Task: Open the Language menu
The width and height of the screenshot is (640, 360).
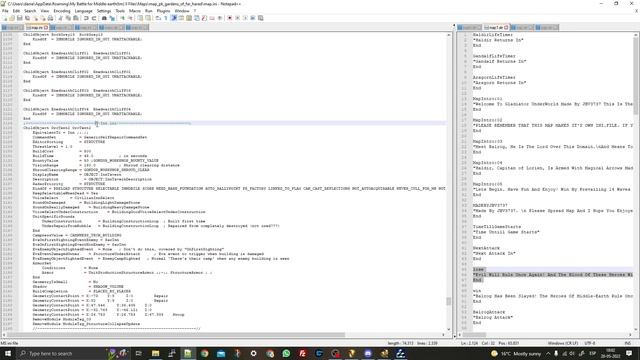Action: (84, 11)
